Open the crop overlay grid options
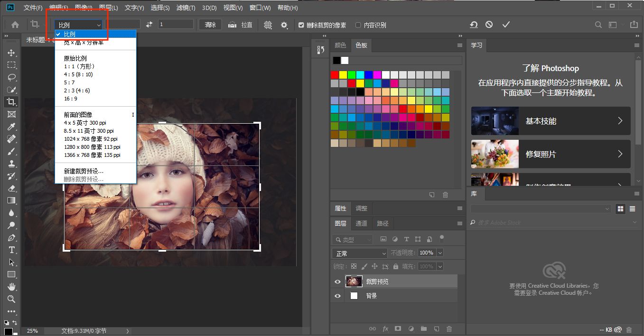Screen dimensions: 644x336 point(268,25)
